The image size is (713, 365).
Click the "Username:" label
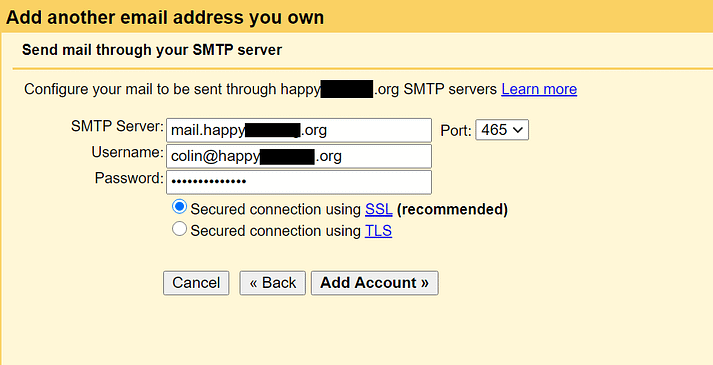point(127,152)
